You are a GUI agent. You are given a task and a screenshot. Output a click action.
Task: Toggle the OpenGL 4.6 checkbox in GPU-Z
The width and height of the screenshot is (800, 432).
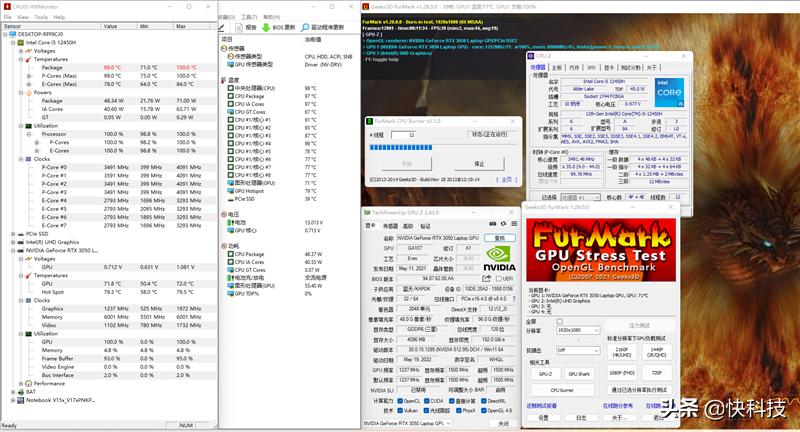click(483, 411)
